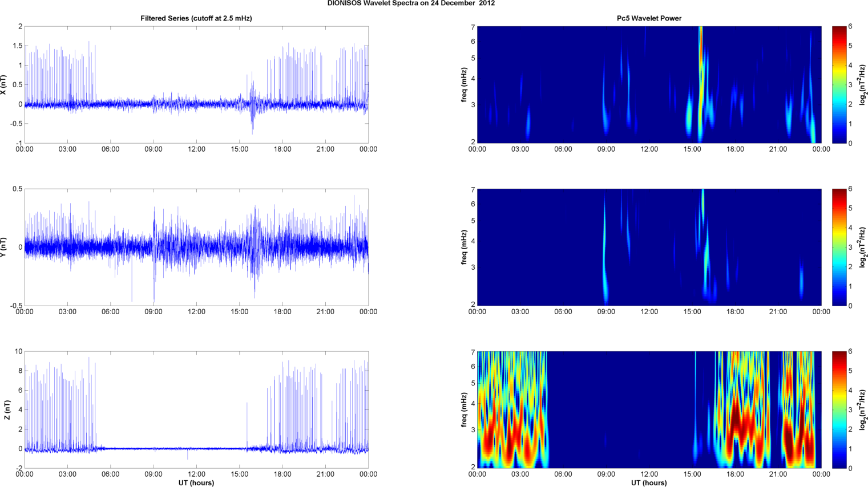Click the log2(nT²/Hz) label of X spectrogram colorbar
This screenshot has height=487, width=868.
[863, 85]
